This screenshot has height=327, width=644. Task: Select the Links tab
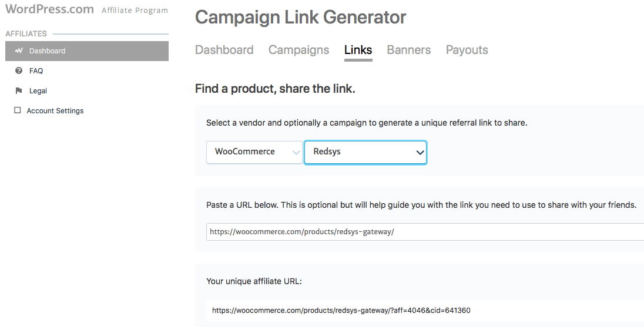click(358, 50)
